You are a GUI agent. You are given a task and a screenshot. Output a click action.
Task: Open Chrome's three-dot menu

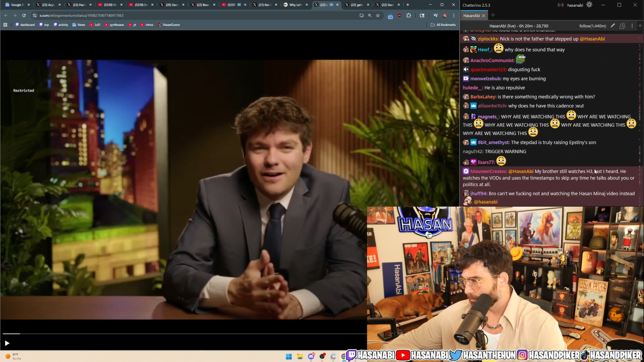click(x=454, y=15)
